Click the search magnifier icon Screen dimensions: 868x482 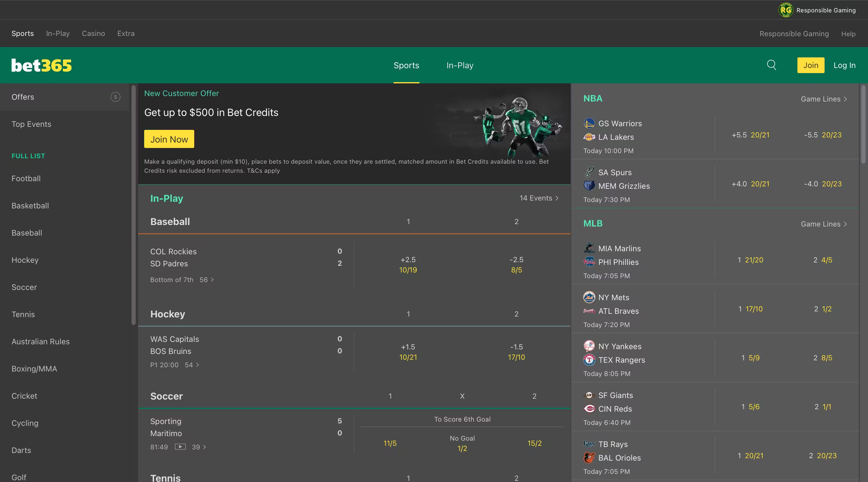[771, 65]
